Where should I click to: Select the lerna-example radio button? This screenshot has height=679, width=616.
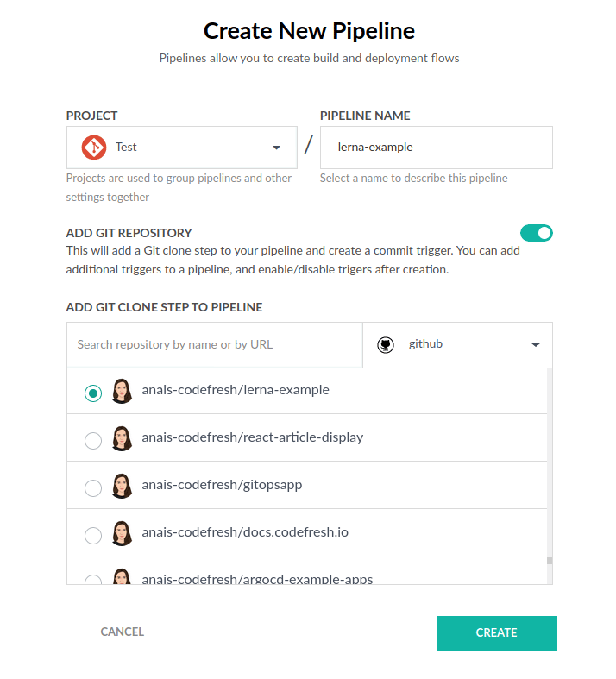(x=93, y=393)
